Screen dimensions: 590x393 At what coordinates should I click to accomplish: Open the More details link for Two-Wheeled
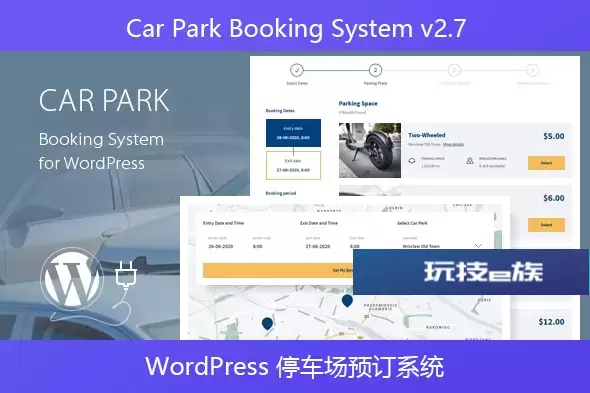[x=453, y=145]
